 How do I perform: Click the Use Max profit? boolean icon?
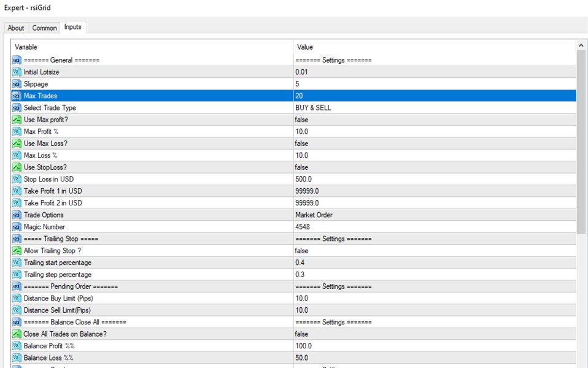pos(17,120)
